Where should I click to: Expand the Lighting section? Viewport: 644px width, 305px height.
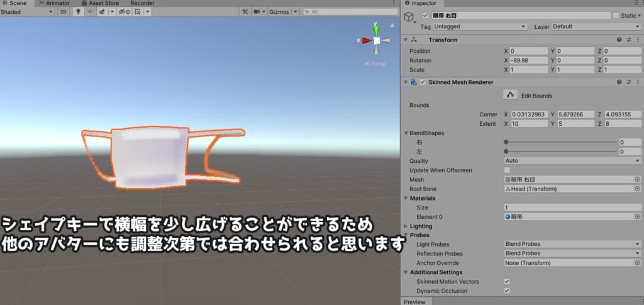point(406,226)
